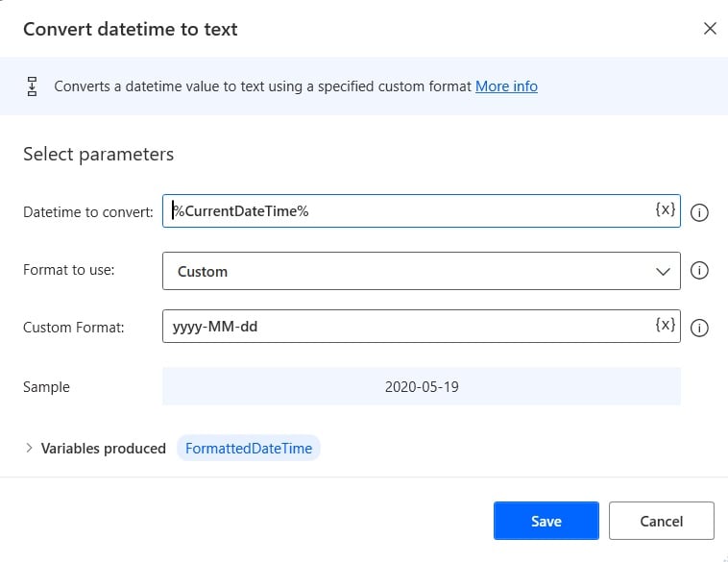
Task: Open the Format to use dropdown
Action: coord(421,271)
